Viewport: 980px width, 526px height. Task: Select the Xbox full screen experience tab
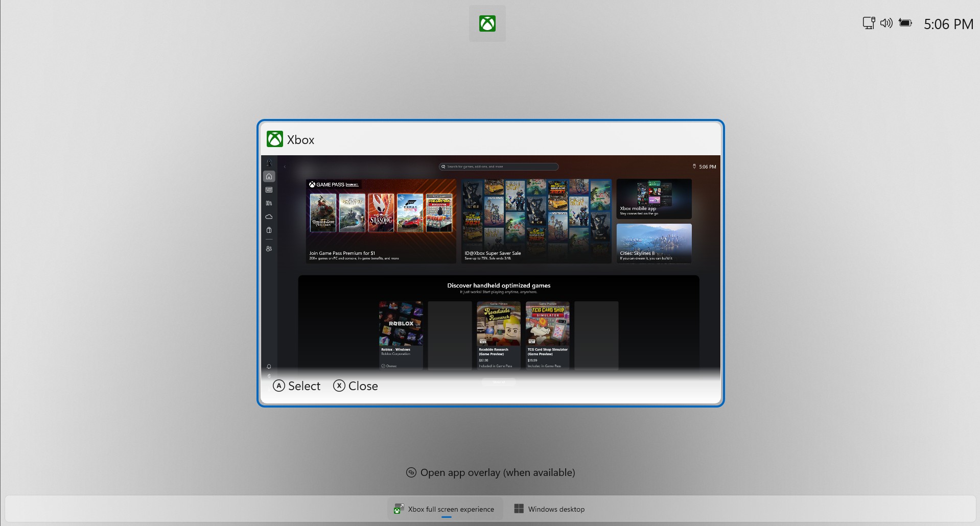(x=445, y=509)
